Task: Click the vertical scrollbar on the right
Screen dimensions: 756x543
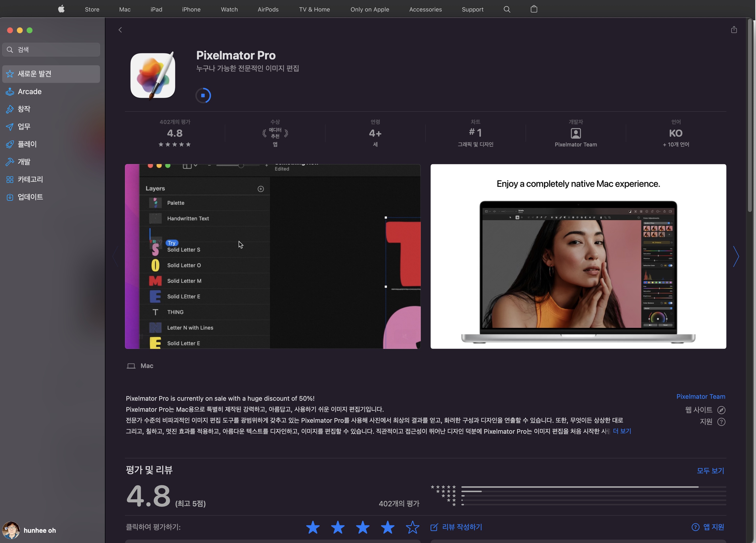Action: (750, 115)
